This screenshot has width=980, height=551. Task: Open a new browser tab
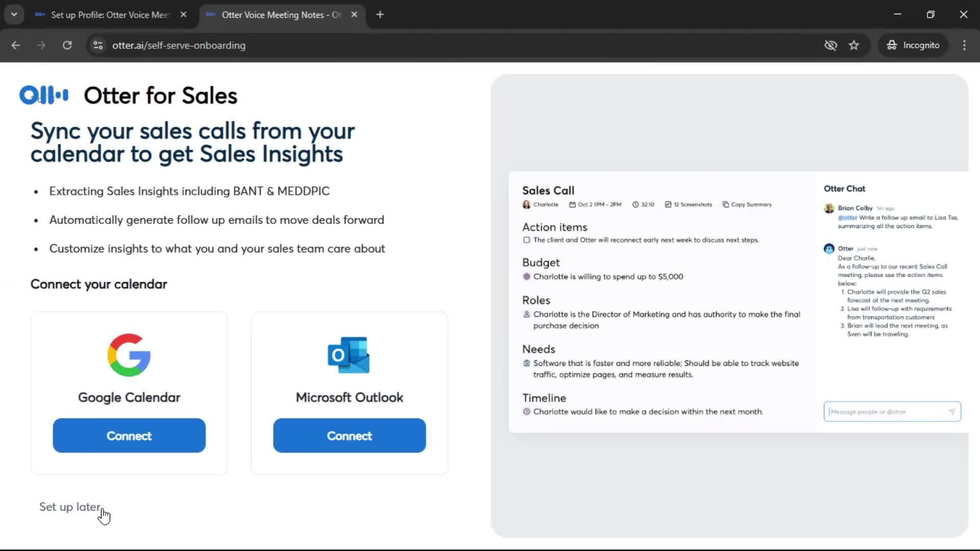(380, 15)
